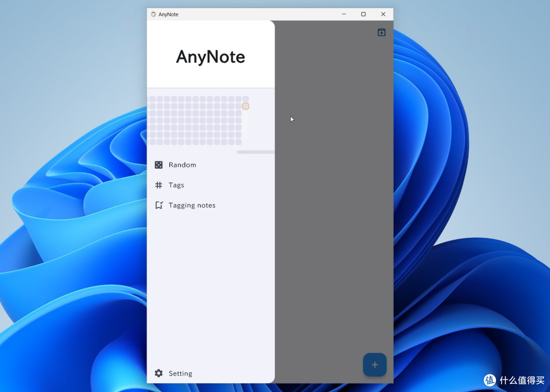Open the Random menu item

click(x=210, y=165)
